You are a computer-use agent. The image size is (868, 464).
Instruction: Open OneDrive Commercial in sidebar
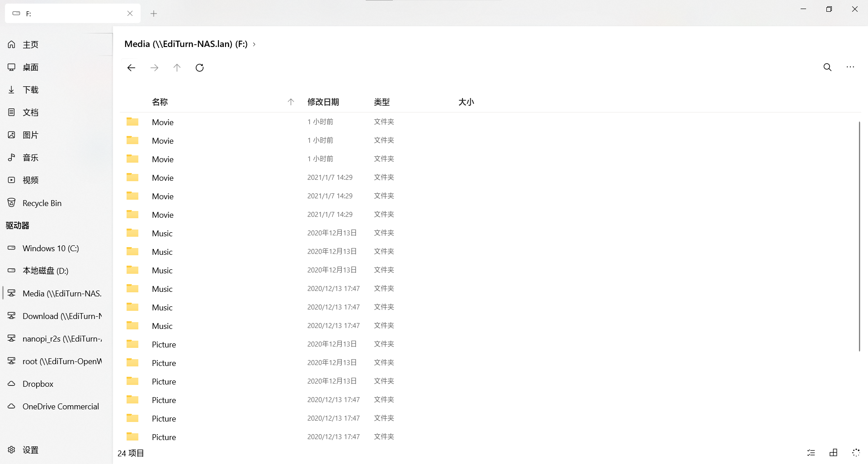pos(61,406)
